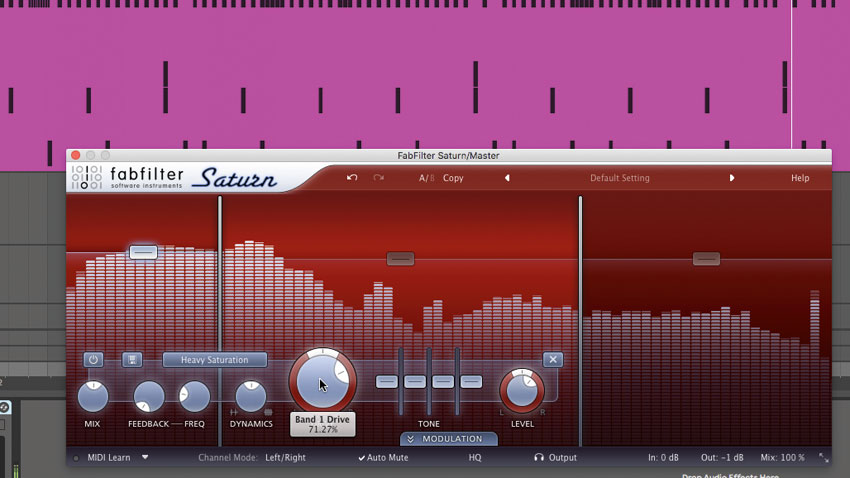Uncheck the Auto Mute option
Image resolution: width=850 pixels, height=478 pixels.
(383, 457)
